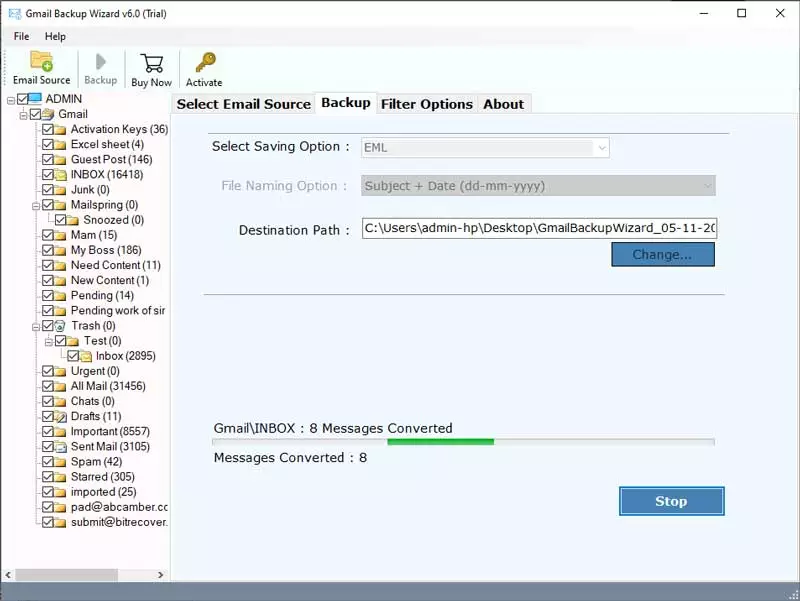The height and width of the screenshot is (601, 800).
Task: Toggle the Need Content (11) checkbox
Action: (47, 265)
